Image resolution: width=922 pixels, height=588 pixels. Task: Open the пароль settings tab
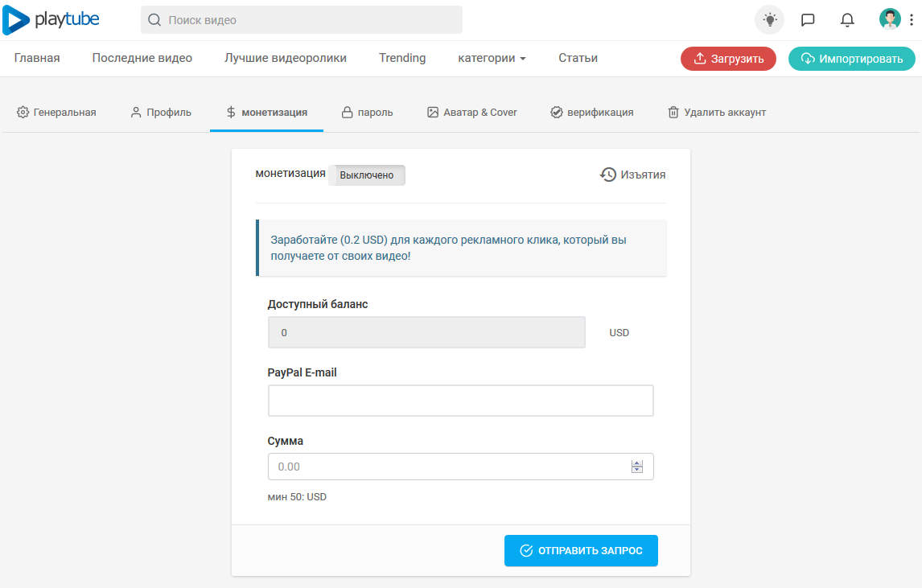coord(367,113)
